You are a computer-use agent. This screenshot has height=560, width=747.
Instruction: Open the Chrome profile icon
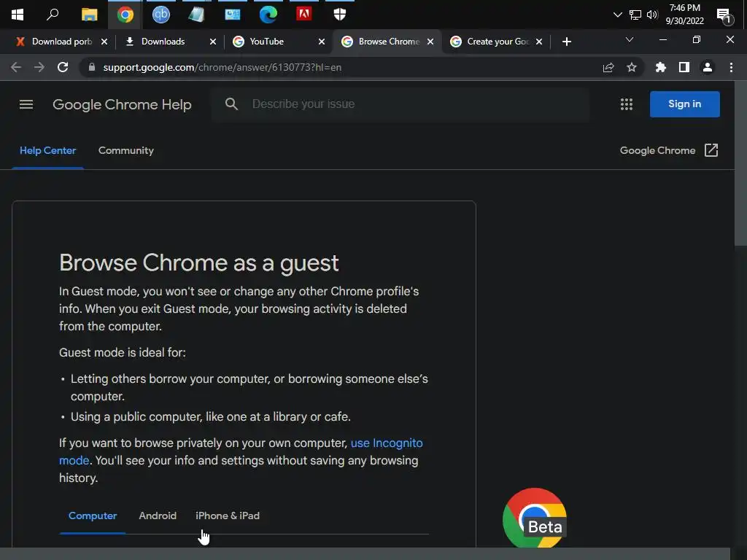[x=708, y=68]
